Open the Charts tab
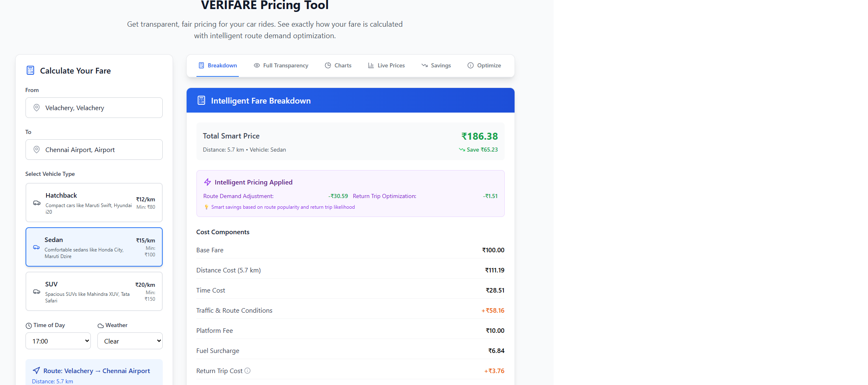The height and width of the screenshot is (385, 868). (x=338, y=66)
